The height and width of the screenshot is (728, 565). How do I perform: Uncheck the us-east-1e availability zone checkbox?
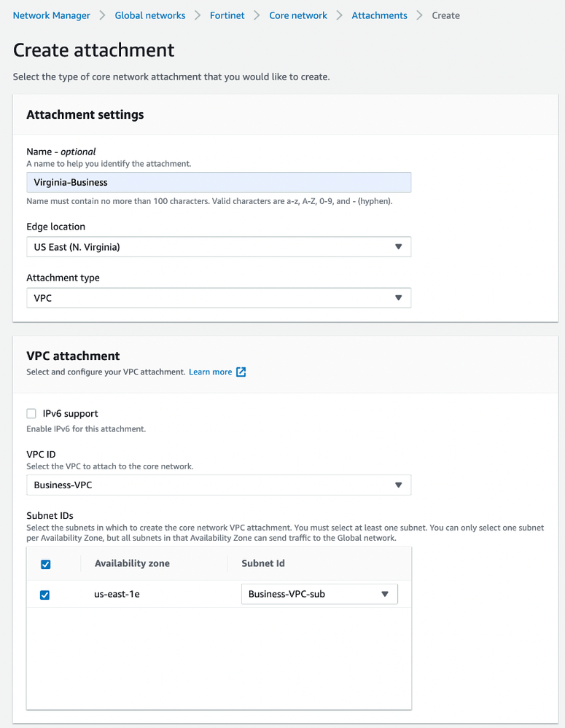[45, 595]
